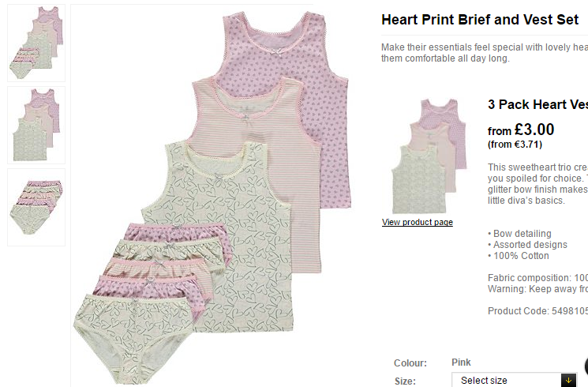Open the Select size dropdown
The height and width of the screenshot is (387, 588).
pos(514,380)
